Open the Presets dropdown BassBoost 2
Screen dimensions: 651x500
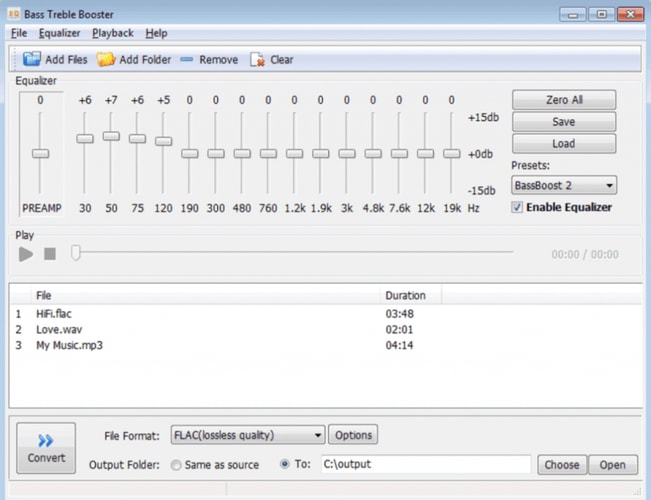563,185
